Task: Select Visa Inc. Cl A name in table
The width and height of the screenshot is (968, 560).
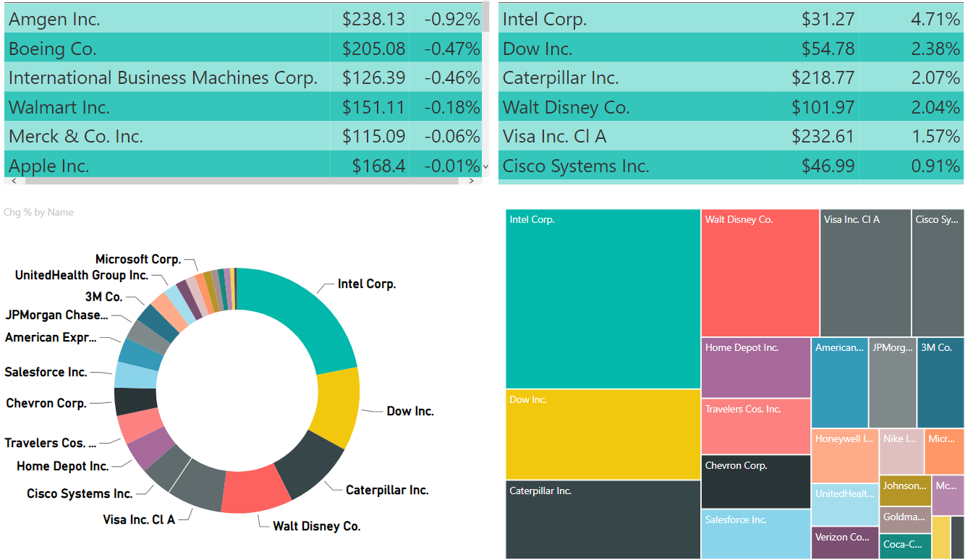Action: point(555,136)
